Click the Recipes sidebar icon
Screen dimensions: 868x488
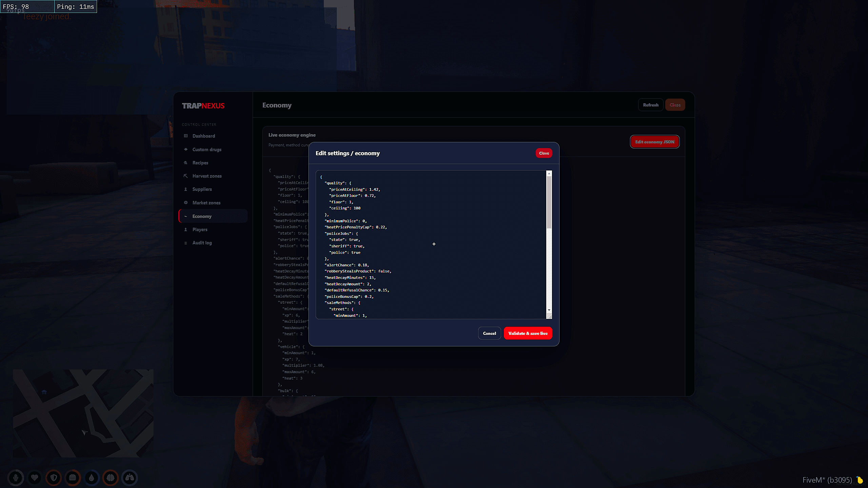(x=185, y=163)
